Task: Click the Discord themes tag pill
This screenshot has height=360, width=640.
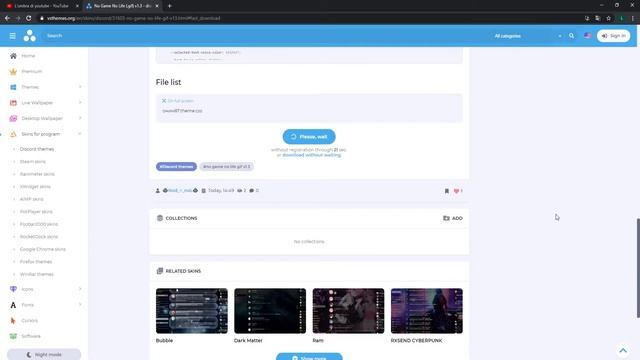Action: [x=176, y=167]
